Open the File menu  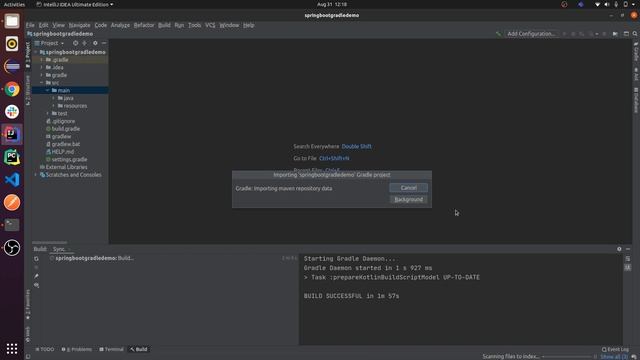[x=30, y=25]
